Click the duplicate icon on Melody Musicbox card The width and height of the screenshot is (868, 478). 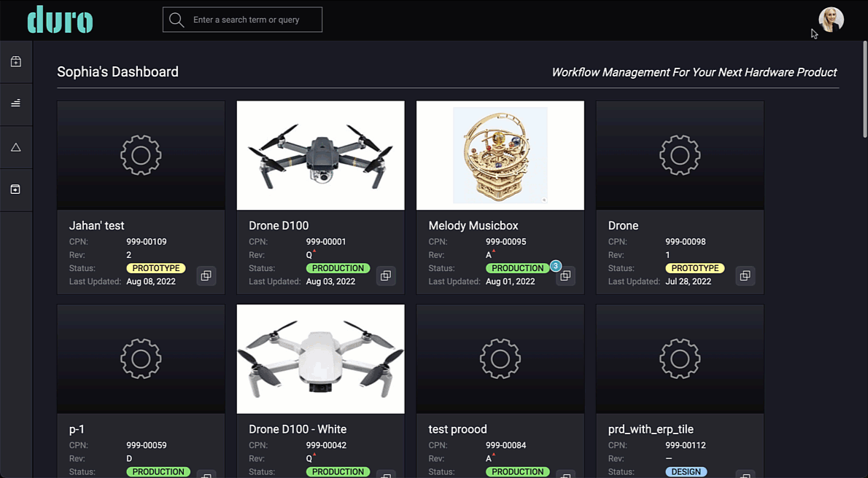[565, 276]
